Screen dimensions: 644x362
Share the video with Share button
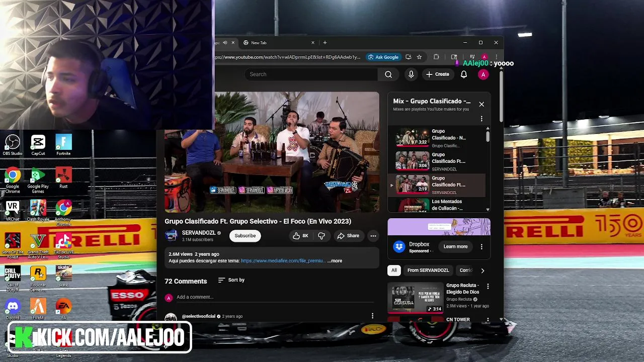349,236
